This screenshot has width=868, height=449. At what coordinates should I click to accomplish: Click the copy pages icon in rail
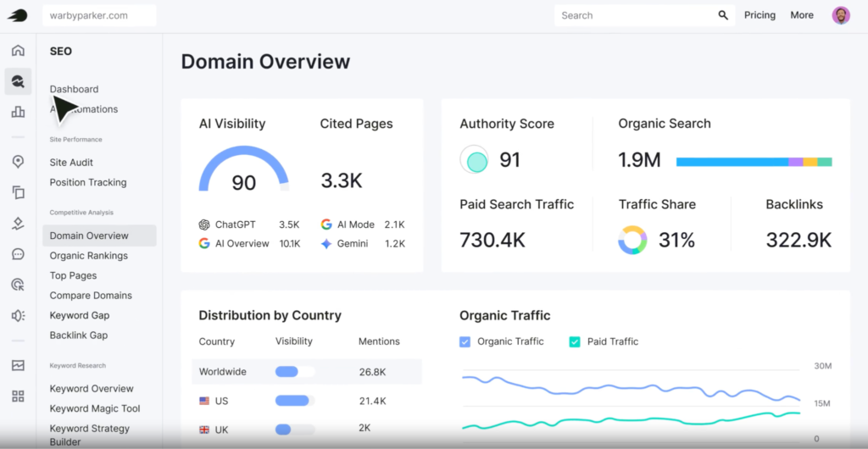pos(19,192)
